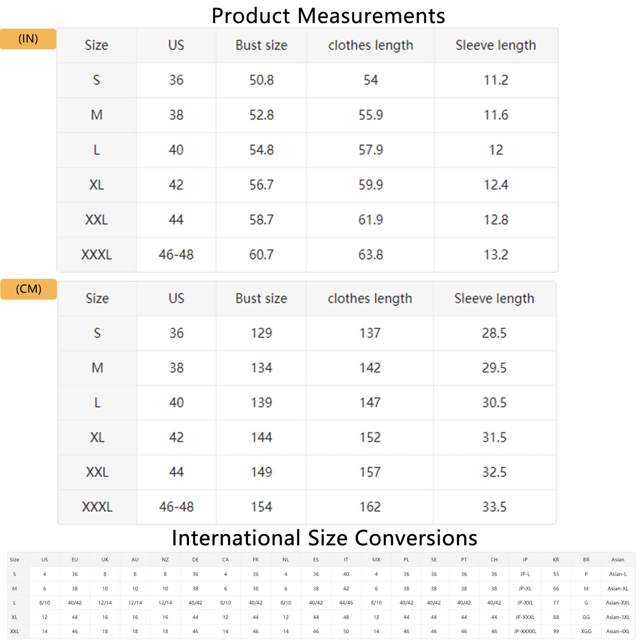This screenshot has width=644, height=644.
Task: Select the 44/46 Italian size cell
Action: click(346, 603)
